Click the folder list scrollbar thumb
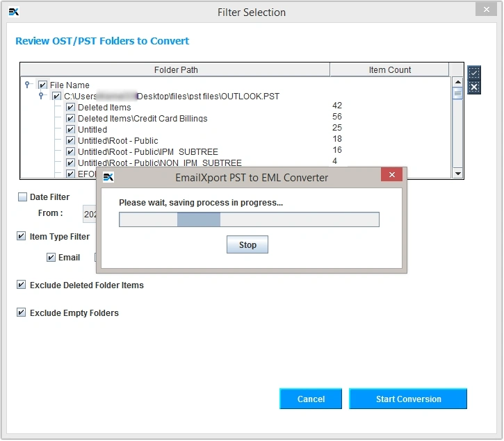Screen dimensions: 504x441 [457, 94]
